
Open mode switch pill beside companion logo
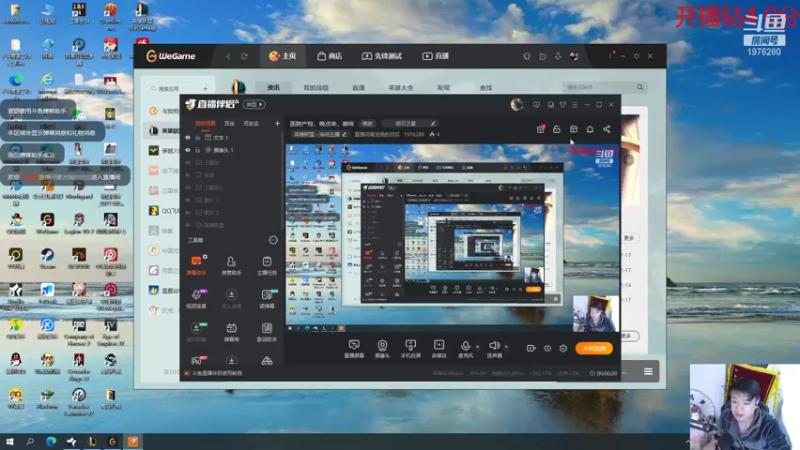pos(254,105)
